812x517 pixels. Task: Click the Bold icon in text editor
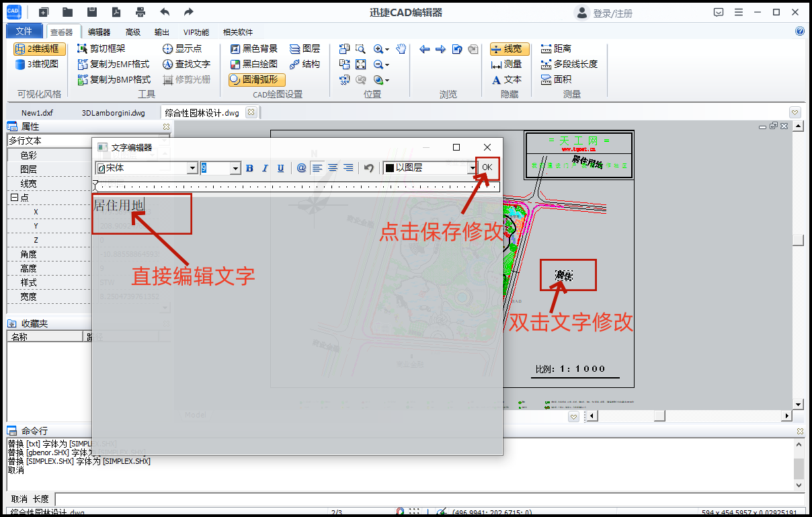pos(249,168)
